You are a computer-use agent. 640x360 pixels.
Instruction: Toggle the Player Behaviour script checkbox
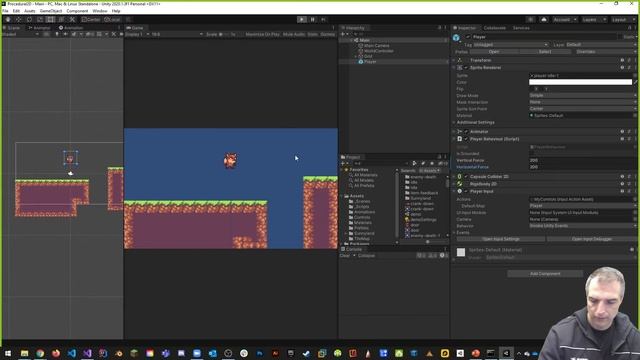(x=467, y=139)
